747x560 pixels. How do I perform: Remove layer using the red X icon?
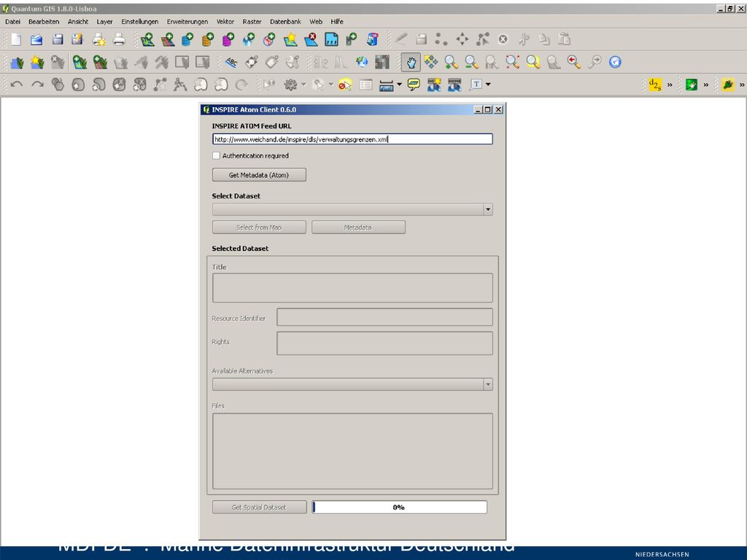tap(311, 39)
